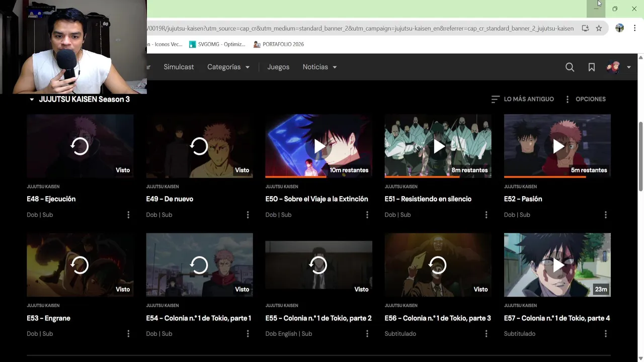Click E50 watch progress bar
Viewport: 644px width, 362px height.
tap(318, 176)
